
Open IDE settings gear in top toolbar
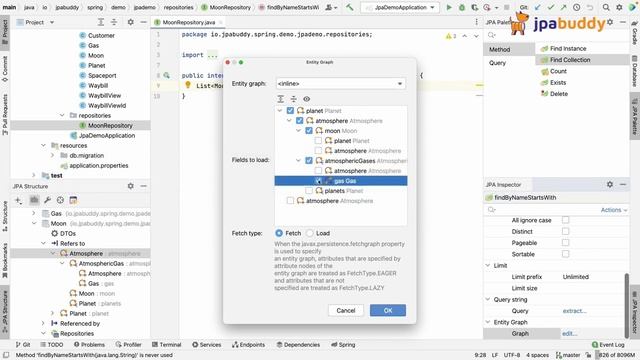619,7
